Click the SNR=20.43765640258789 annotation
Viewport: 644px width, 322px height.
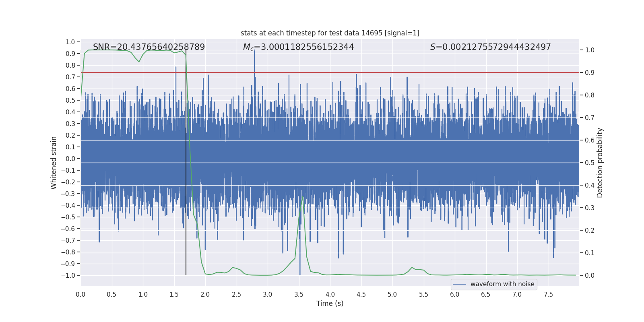(x=149, y=47)
